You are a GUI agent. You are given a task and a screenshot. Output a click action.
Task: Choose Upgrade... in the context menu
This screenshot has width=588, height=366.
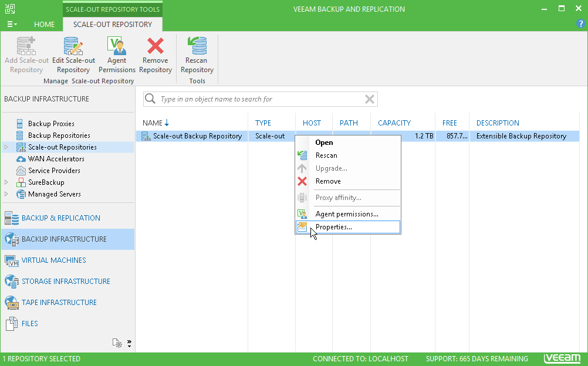347,168
